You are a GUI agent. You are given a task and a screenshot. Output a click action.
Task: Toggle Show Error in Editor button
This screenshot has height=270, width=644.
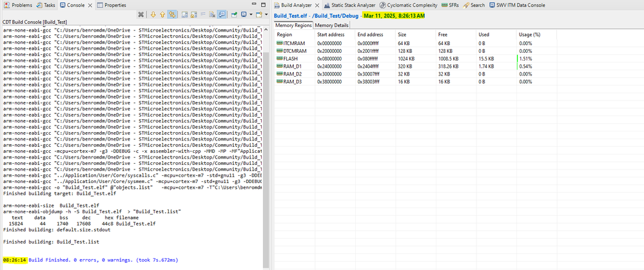click(172, 14)
